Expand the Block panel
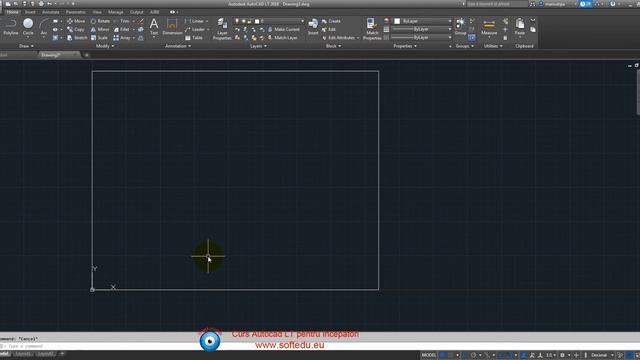Image resolution: width=640 pixels, height=360 pixels. pyautogui.click(x=333, y=46)
